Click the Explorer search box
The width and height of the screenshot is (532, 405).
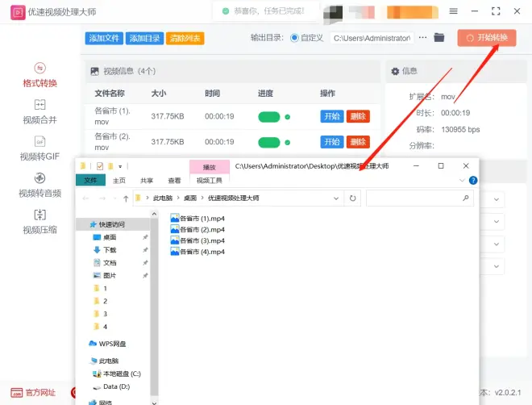point(420,198)
